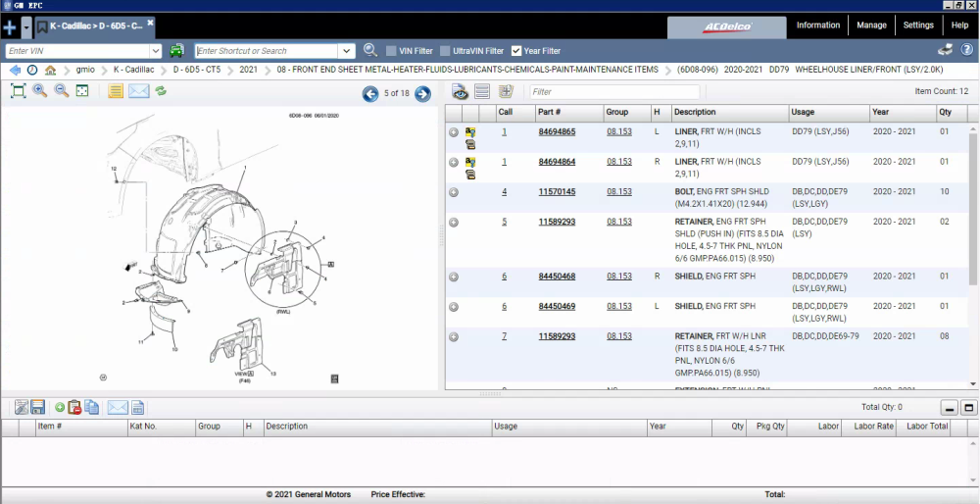The width and height of the screenshot is (980, 504).
Task: Expand row for part 11570145
Action: point(454,192)
